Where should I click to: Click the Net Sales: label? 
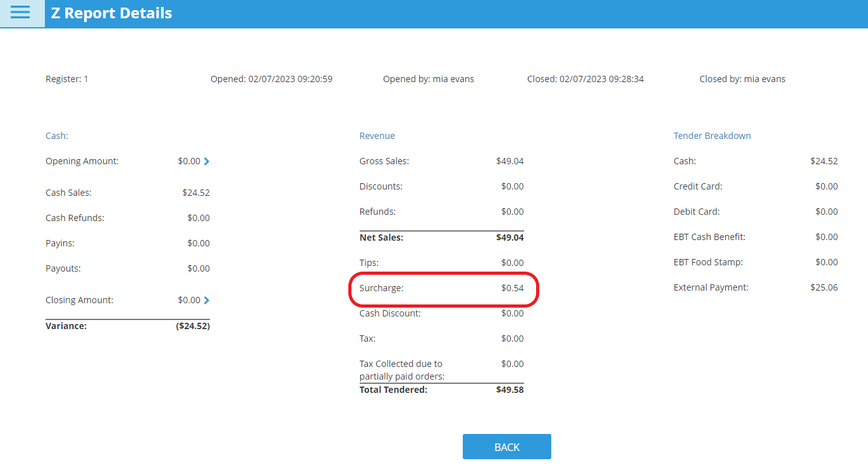tap(381, 237)
